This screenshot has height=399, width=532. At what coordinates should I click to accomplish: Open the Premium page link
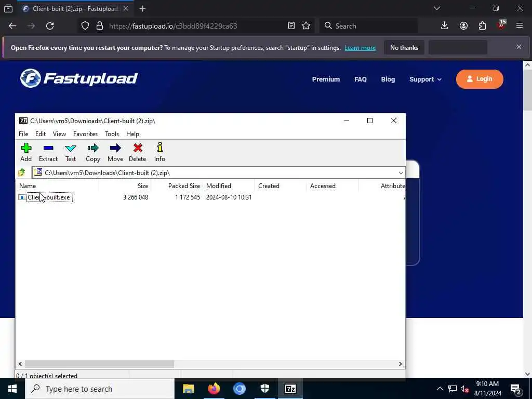coord(326,79)
